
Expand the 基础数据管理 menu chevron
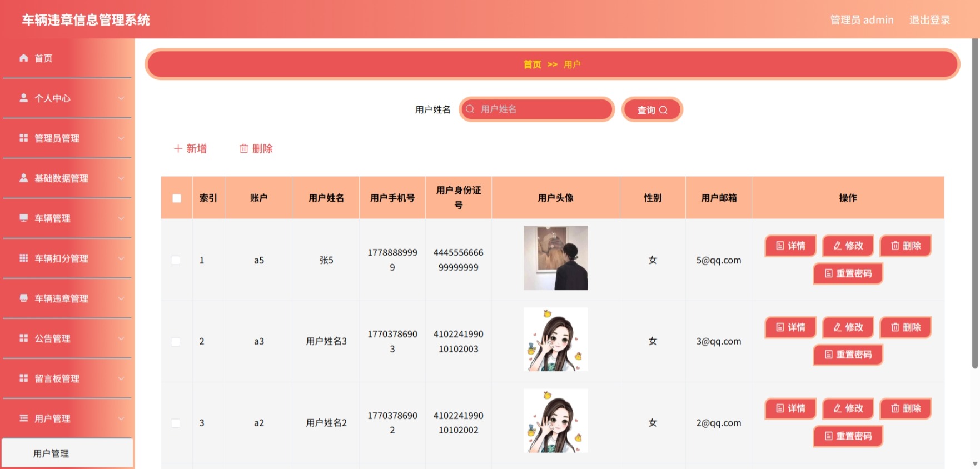point(121,178)
